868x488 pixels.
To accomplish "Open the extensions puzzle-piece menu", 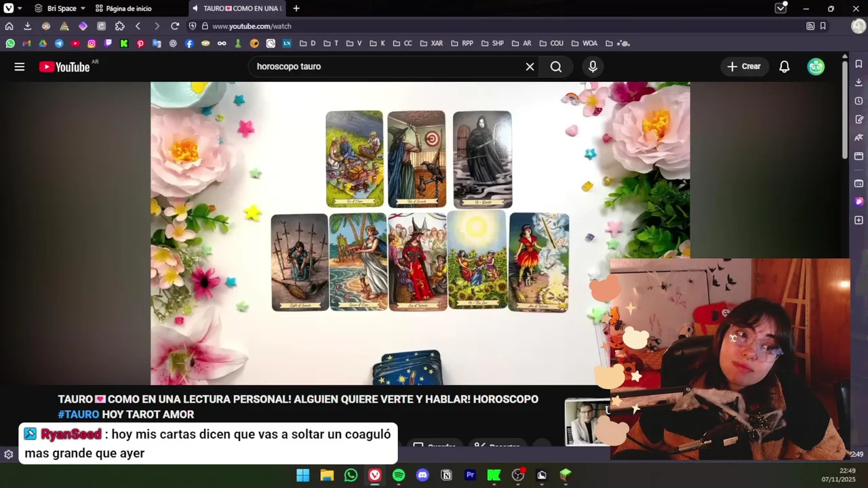I will pos(120,26).
